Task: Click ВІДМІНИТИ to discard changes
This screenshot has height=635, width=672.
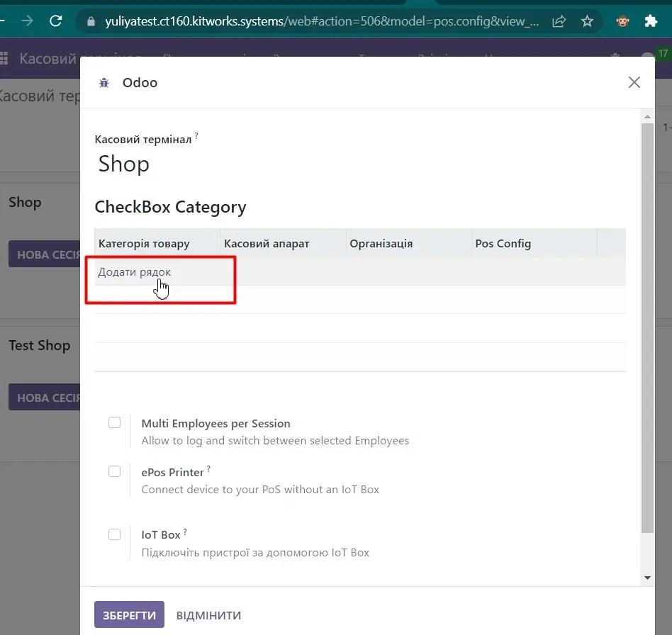Action: (208, 615)
